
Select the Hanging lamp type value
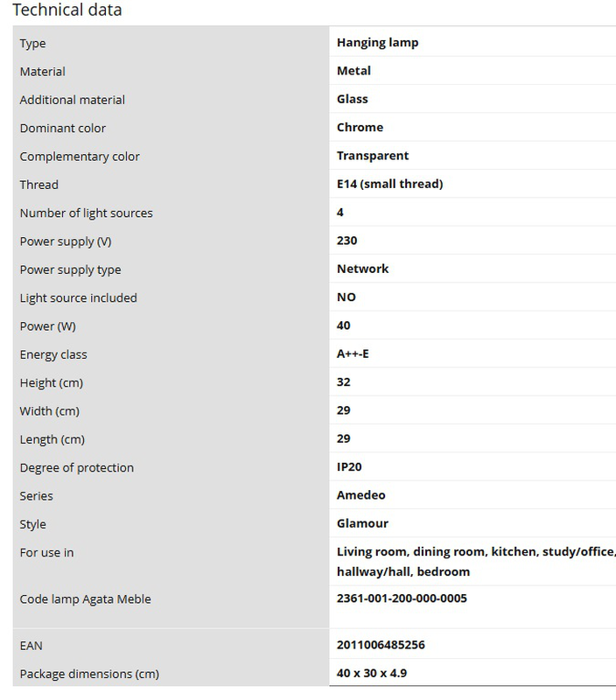tap(377, 42)
